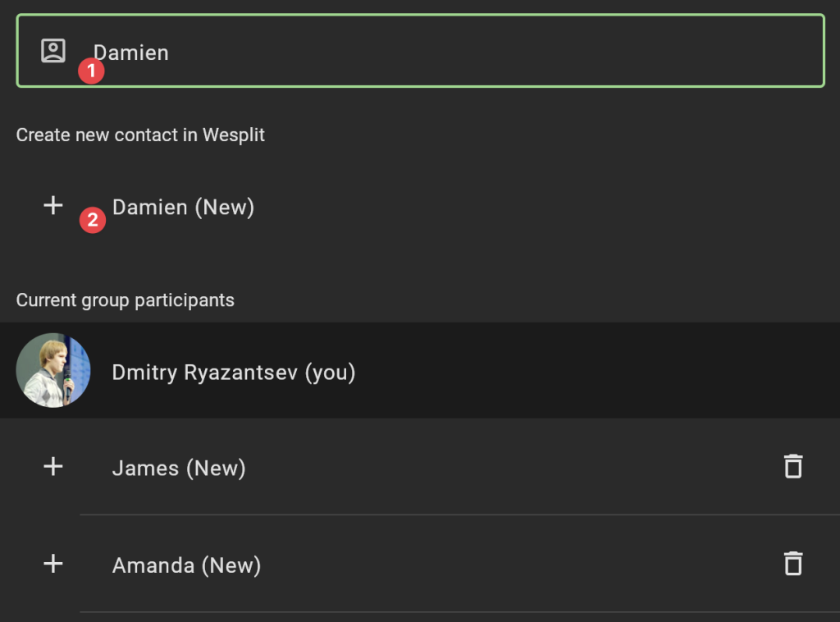840x622 pixels.
Task: Click the (you) tag after Dmitry Ryazantsev
Action: 330,373
